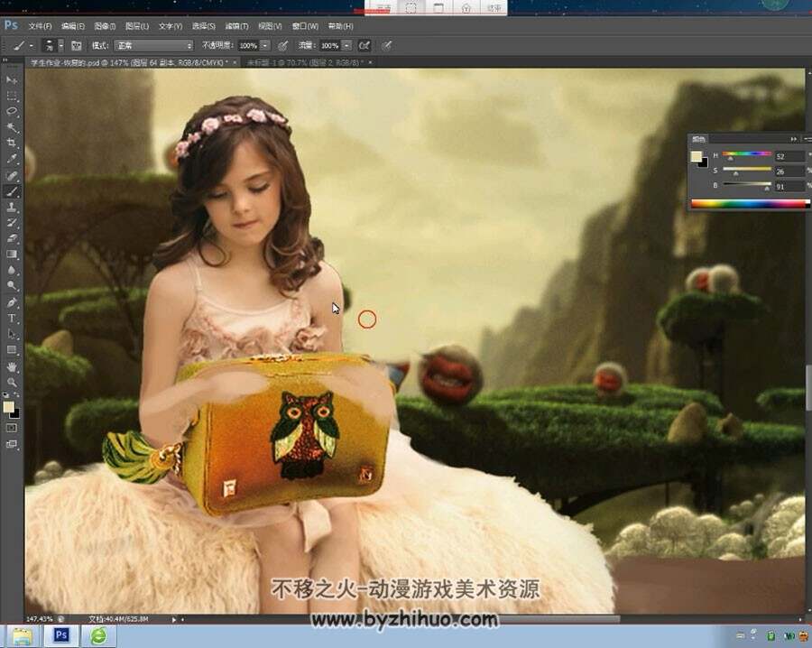This screenshot has height=648, width=812.
Task: Swap foreground and background colors
Action: [x=17, y=395]
